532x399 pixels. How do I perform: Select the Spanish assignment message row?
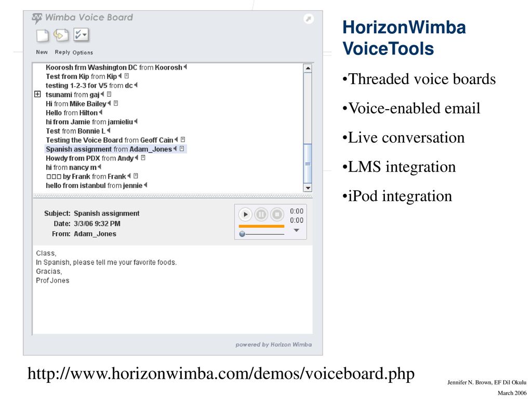115,149
